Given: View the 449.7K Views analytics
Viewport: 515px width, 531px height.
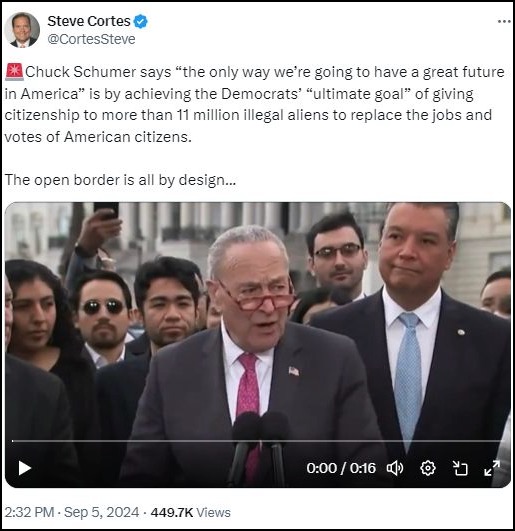Looking at the screenshot, I should click(x=191, y=512).
